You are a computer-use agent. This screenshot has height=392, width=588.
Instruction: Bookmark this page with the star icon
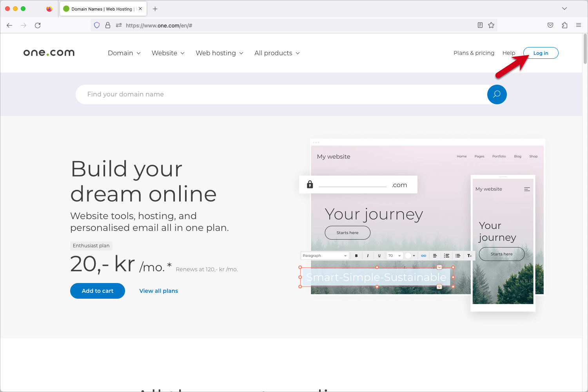491,25
